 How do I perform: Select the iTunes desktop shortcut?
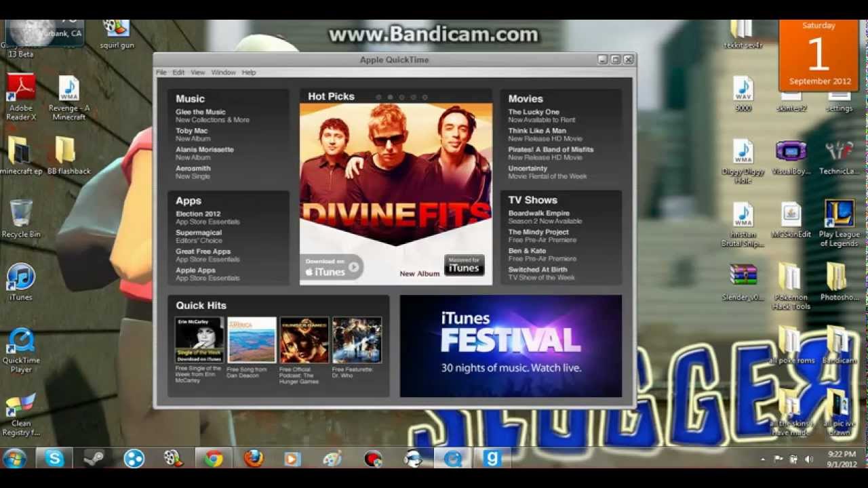click(21, 282)
